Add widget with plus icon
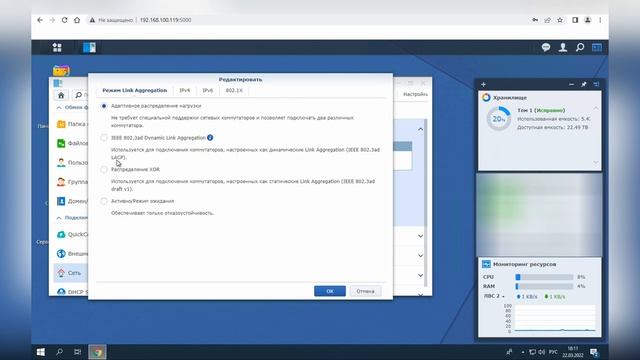 pyautogui.click(x=483, y=84)
